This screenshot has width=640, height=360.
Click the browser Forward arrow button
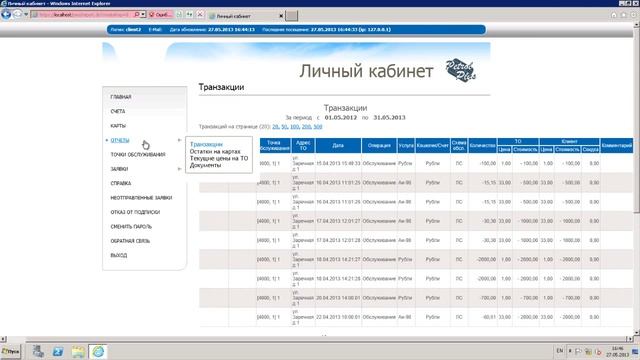(x=17, y=14)
